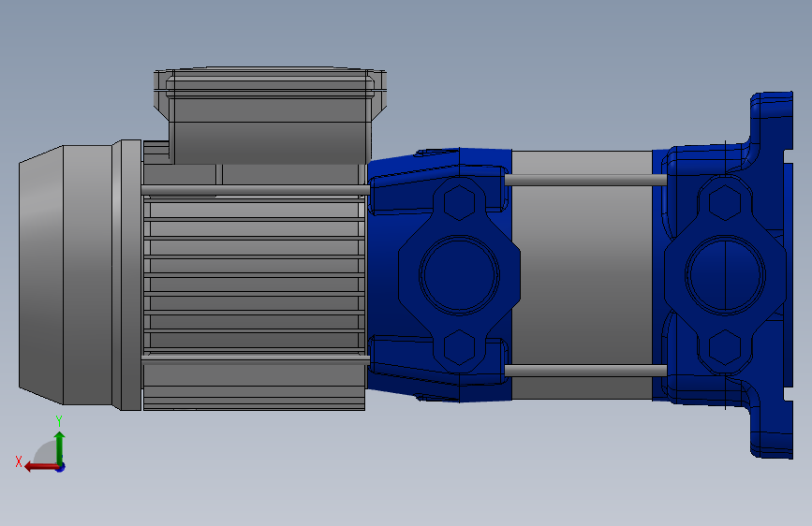Pick the circular port of the left blue flange

459,275
